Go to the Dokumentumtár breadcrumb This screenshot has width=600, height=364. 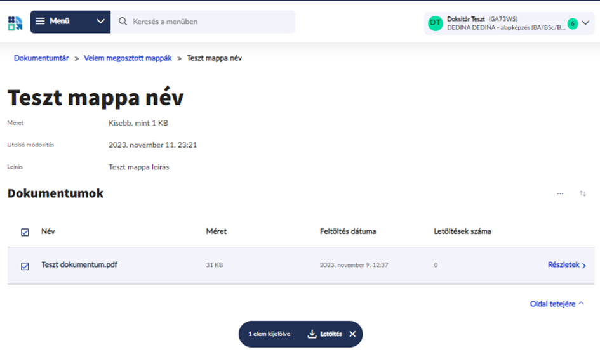pyautogui.click(x=41, y=58)
